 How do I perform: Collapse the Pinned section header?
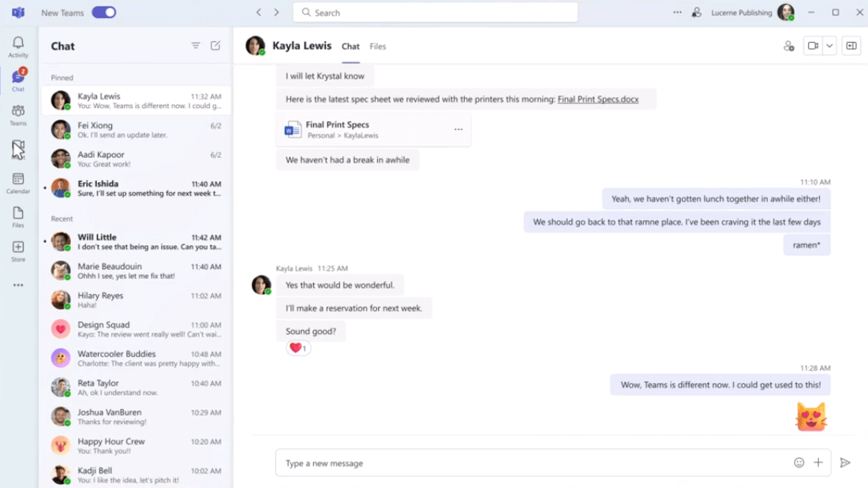[x=62, y=77]
